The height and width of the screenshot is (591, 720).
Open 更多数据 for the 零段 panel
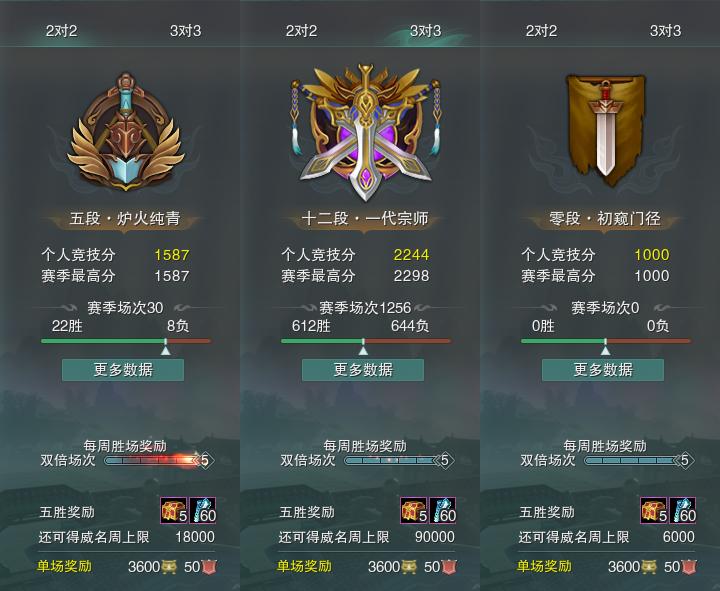click(x=603, y=370)
